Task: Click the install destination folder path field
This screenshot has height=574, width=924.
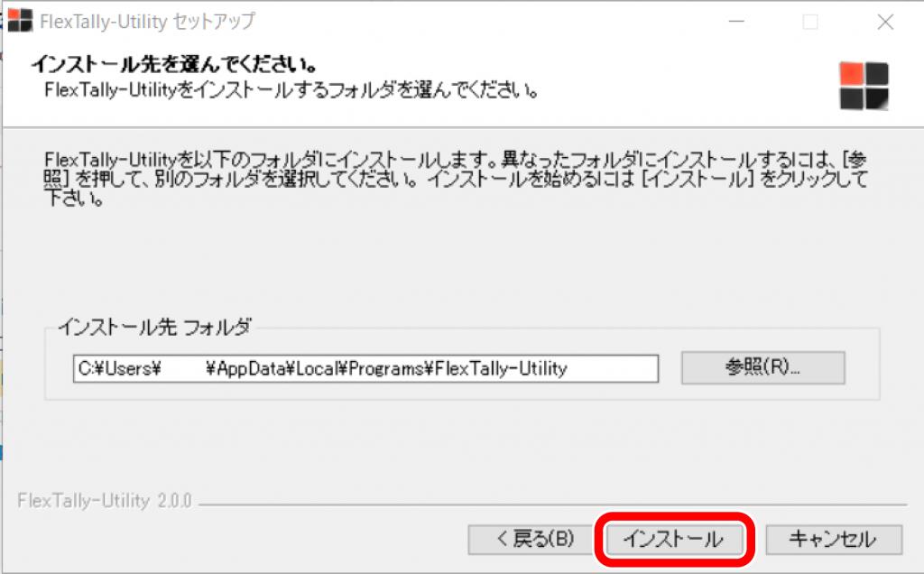Action: coord(365,368)
